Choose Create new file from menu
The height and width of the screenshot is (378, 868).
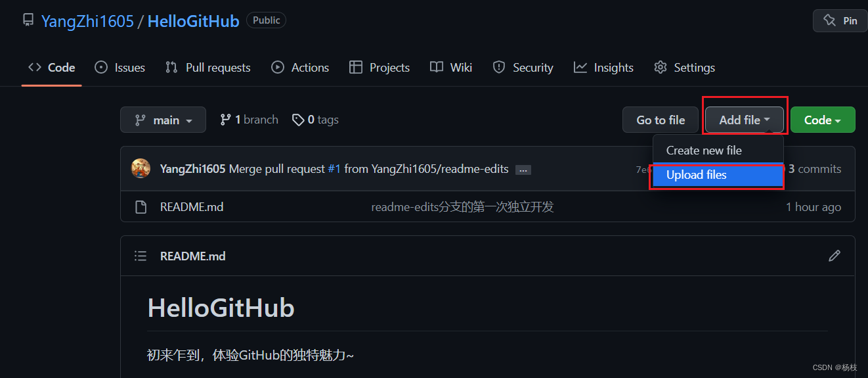coord(718,150)
